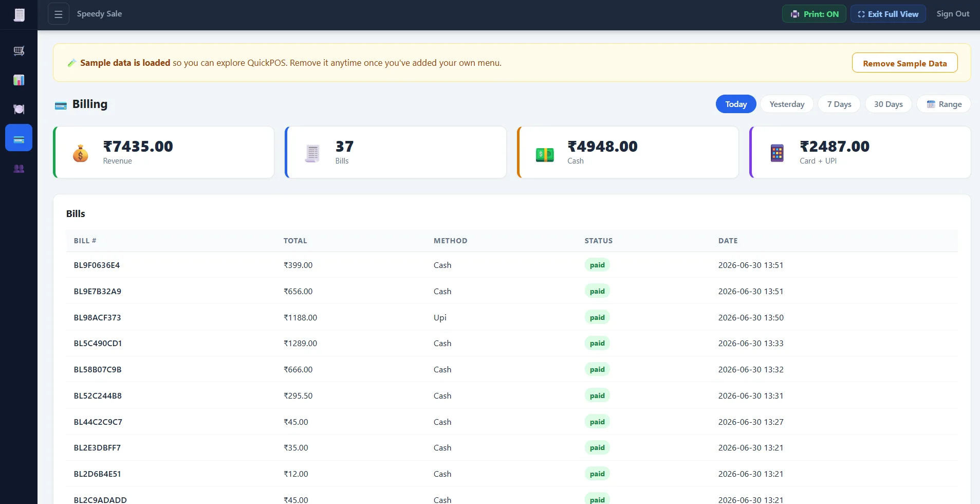Click the ₹295.50 total cell
Screen dimensions: 980x504
click(298, 396)
